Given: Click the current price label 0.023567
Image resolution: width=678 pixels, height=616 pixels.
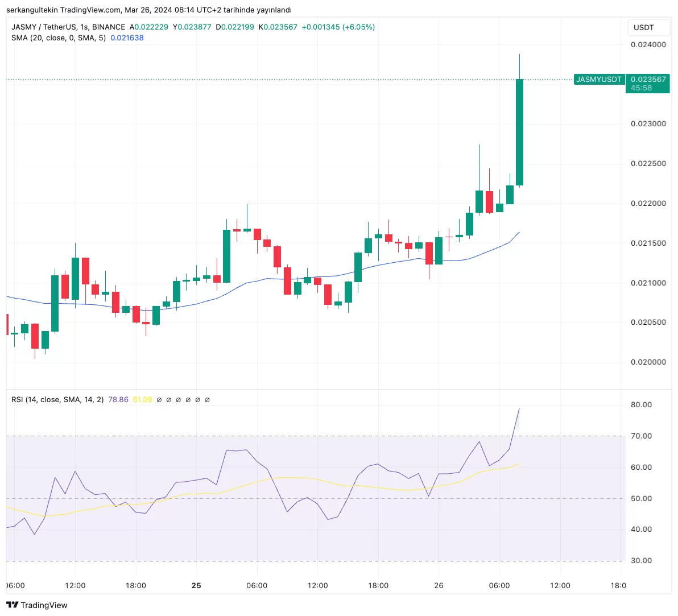Looking at the screenshot, I should click(648, 80).
